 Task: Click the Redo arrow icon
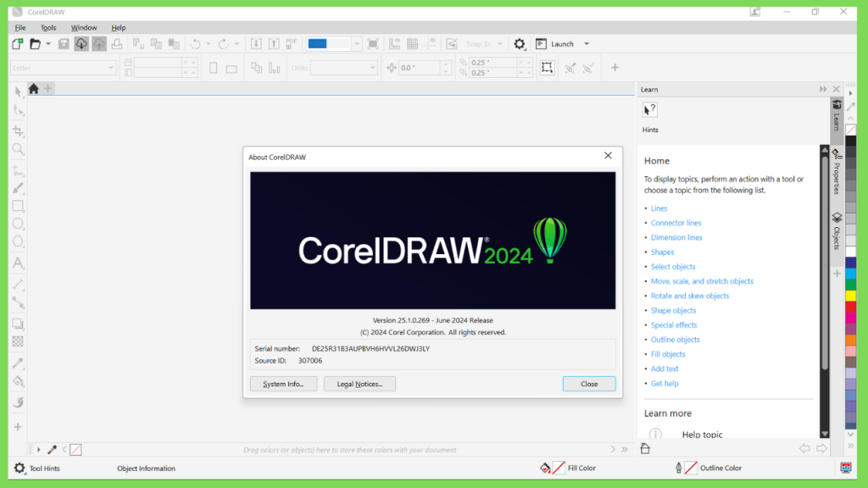223,44
